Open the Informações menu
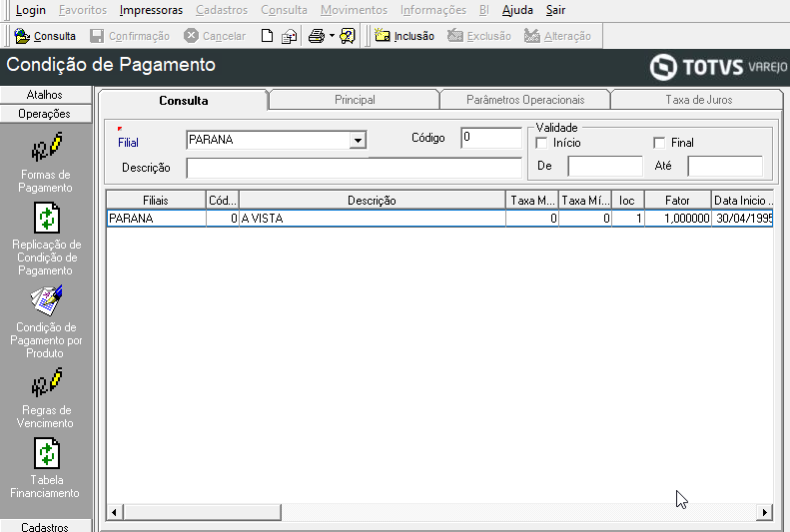Image resolution: width=790 pixels, height=532 pixels. click(x=433, y=10)
